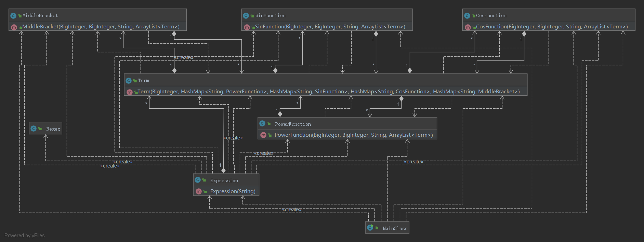Click the Expression class icon
This screenshot has width=644, height=242.
click(198, 180)
